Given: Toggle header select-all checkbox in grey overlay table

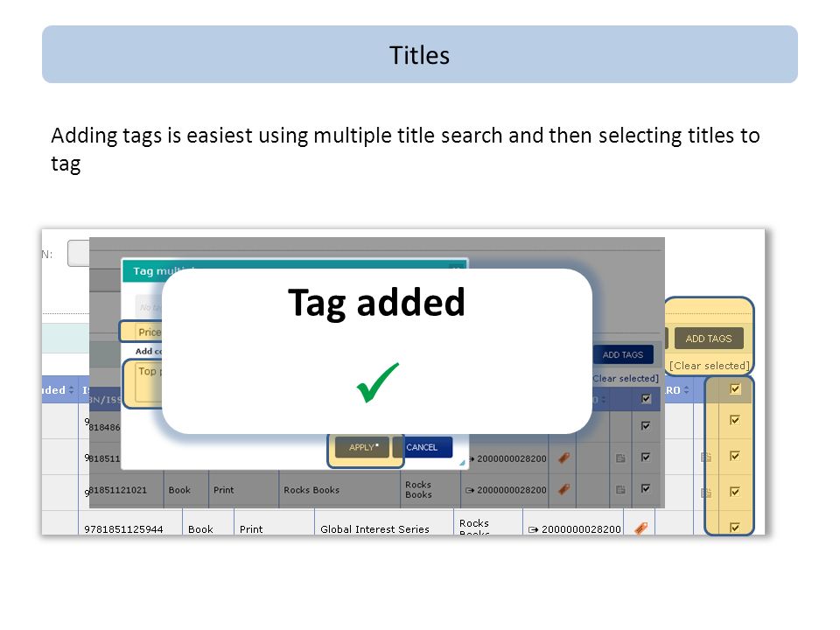Looking at the screenshot, I should tap(646, 399).
